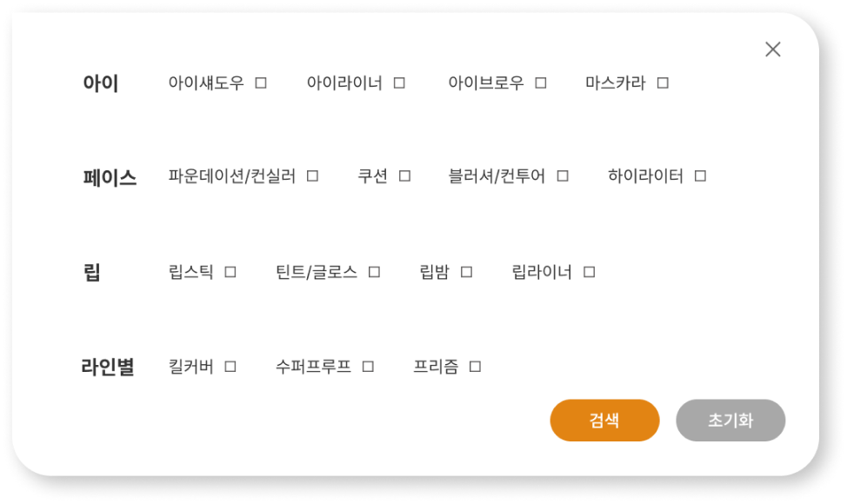Image resolution: width=847 pixels, height=504 pixels.
Task: Check the 립라이너 checkbox
Action: pos(590,271)
